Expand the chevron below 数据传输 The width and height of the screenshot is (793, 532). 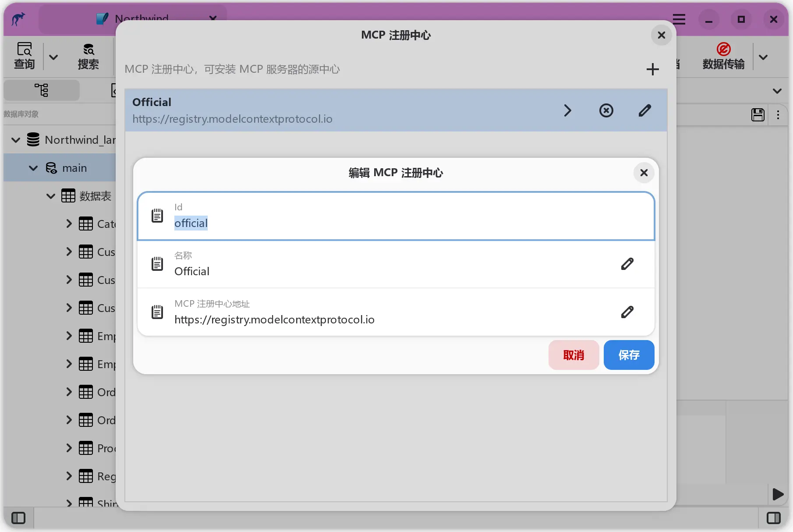tap(777, 91)
